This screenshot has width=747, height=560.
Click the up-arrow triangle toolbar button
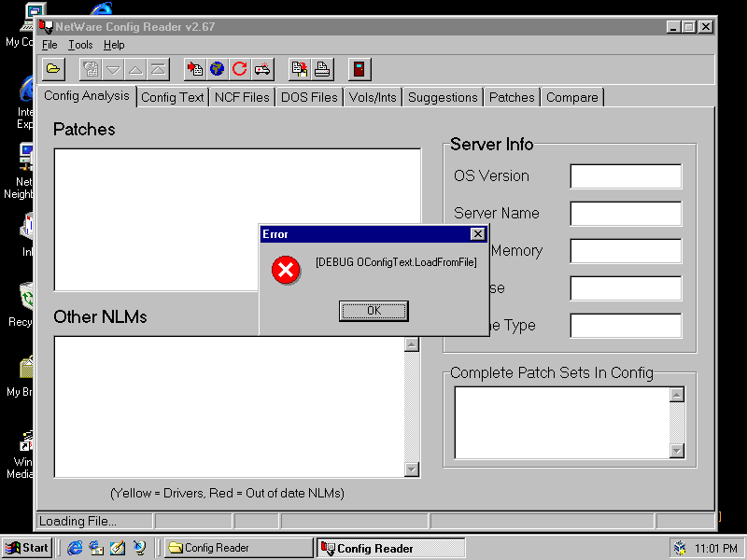click(x=135, y=69)
